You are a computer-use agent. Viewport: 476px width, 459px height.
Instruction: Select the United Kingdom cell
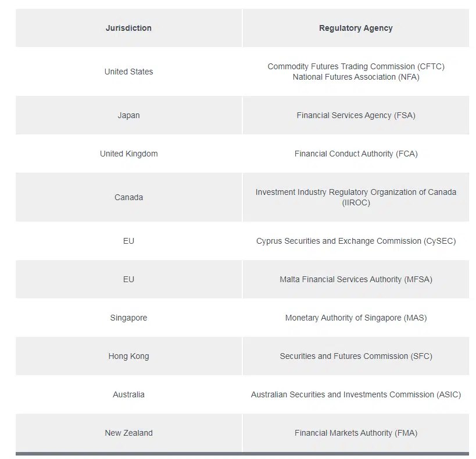coord(128,154)
